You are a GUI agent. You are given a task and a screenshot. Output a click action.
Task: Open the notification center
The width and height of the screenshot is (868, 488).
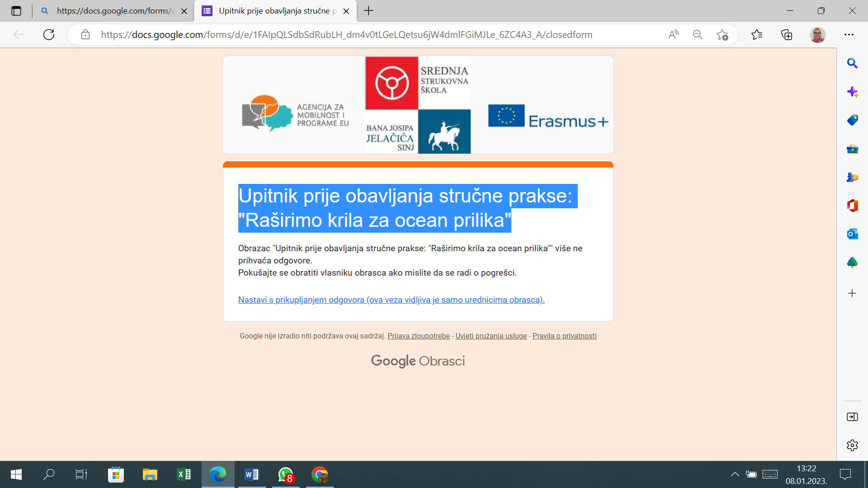click(845, 474)
